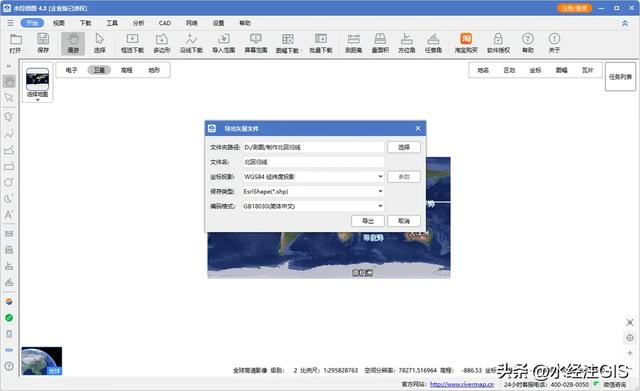The width and height of the screenshot is (640, 391).
Task: Switch map to 电子 layer
Action: coord(71,70)
